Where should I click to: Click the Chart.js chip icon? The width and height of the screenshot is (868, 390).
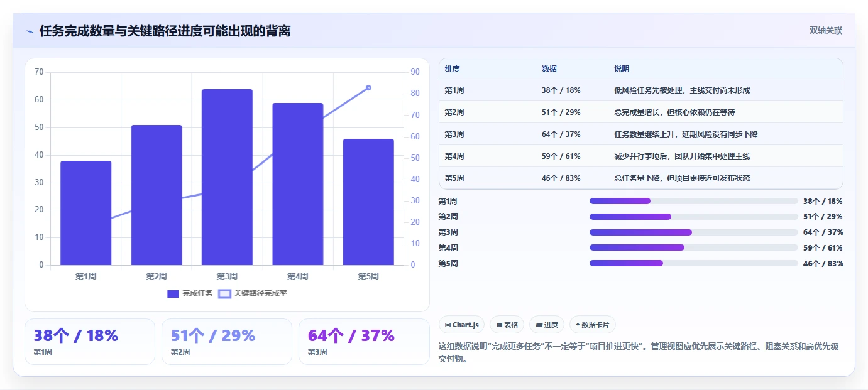pos(448,325)
